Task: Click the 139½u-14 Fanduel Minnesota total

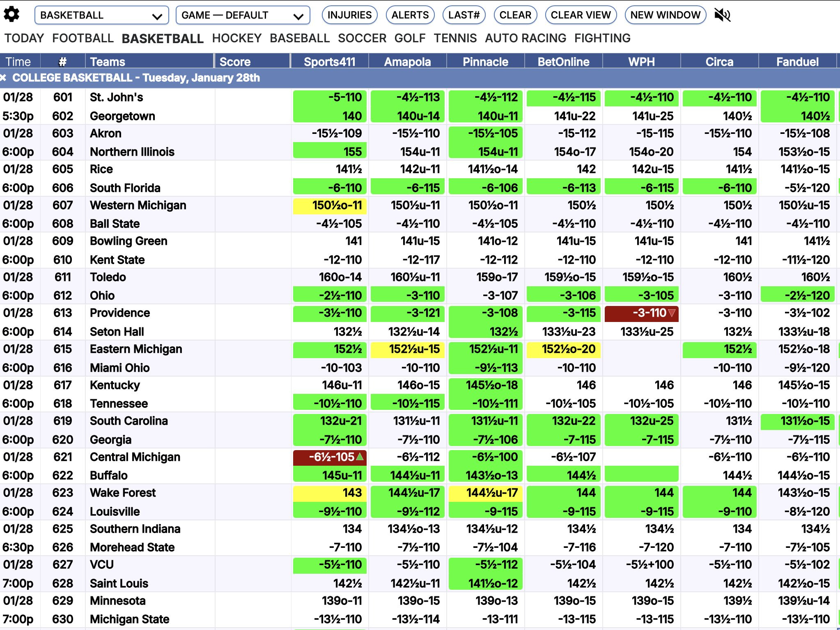Action: point(804,601)
